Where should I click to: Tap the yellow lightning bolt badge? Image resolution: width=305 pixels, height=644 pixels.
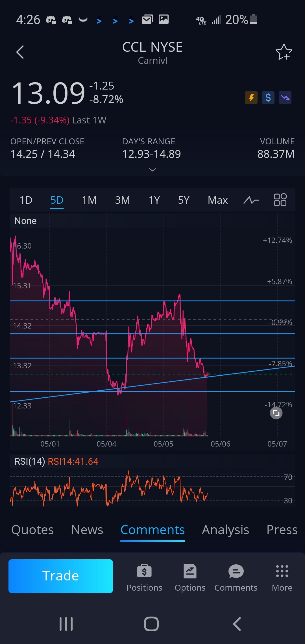coord(251,98)
